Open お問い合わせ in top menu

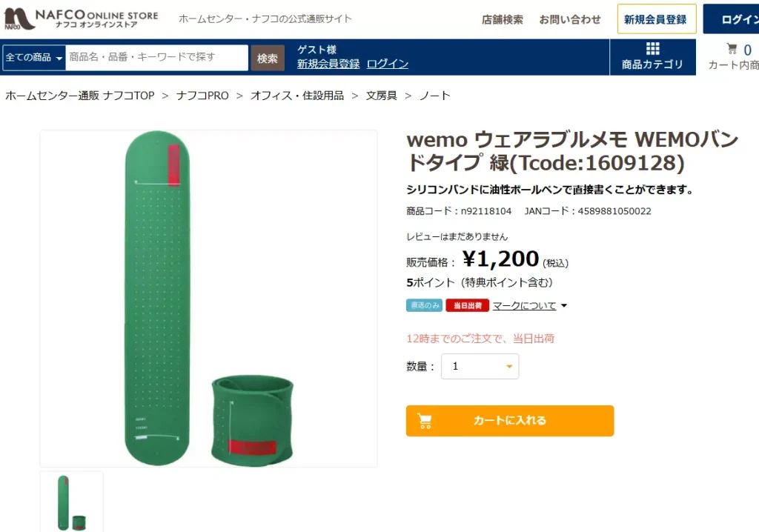tap(569, 19)
